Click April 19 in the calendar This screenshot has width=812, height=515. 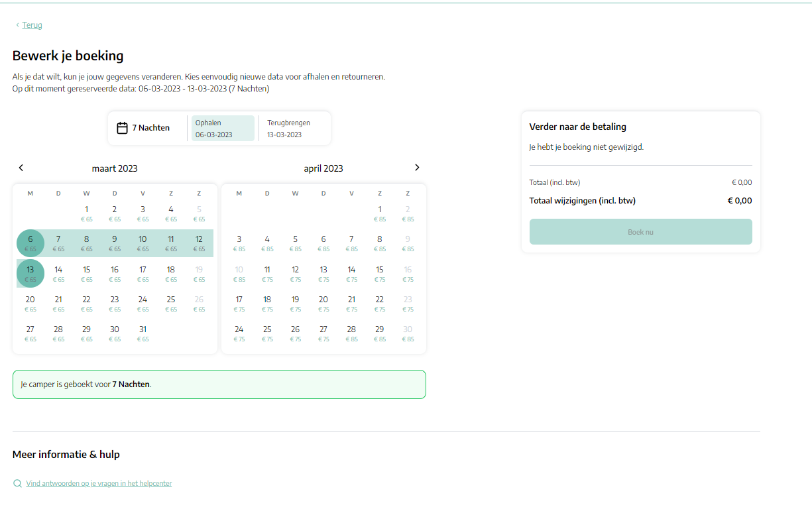296,304
